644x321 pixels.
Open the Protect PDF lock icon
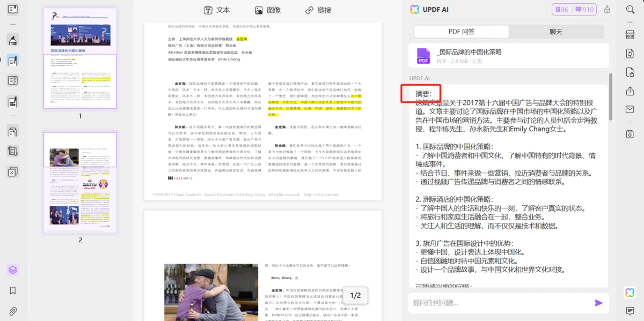tap(630, 72)
